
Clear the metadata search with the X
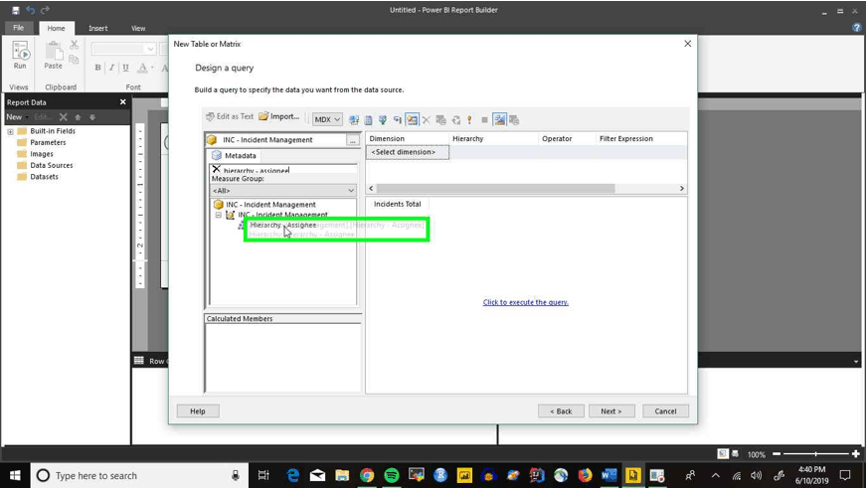point(217,169)
